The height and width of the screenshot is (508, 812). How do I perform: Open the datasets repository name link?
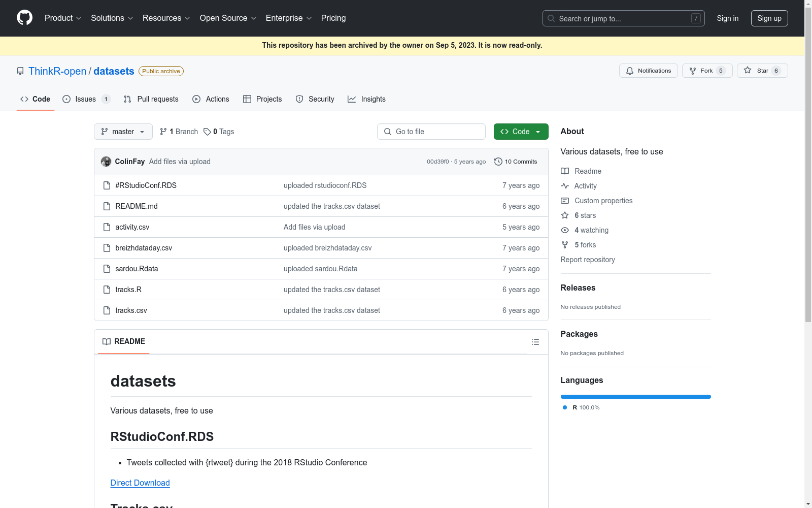pyautogui.click(x=114, y=71)
